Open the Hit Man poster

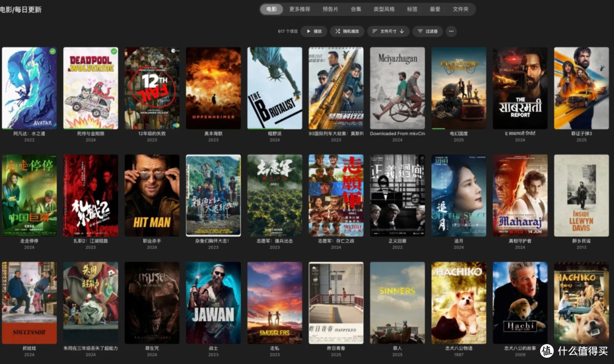point(152,195)
